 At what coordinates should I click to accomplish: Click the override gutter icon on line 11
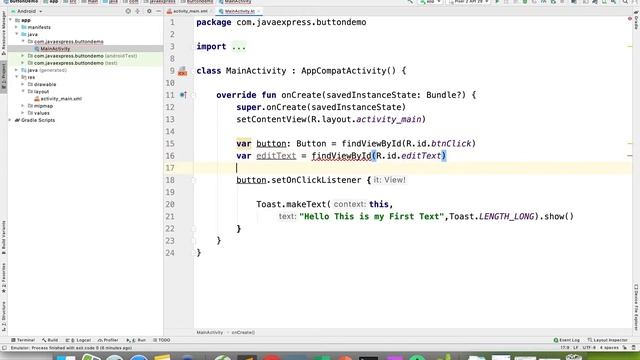(x=183, y=95)
